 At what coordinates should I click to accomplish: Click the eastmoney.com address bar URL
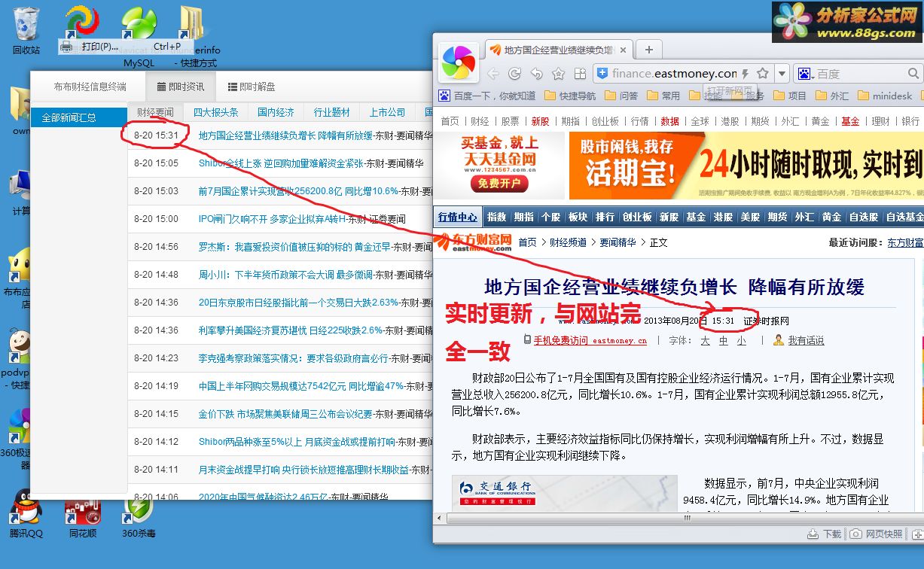point(674,74)
